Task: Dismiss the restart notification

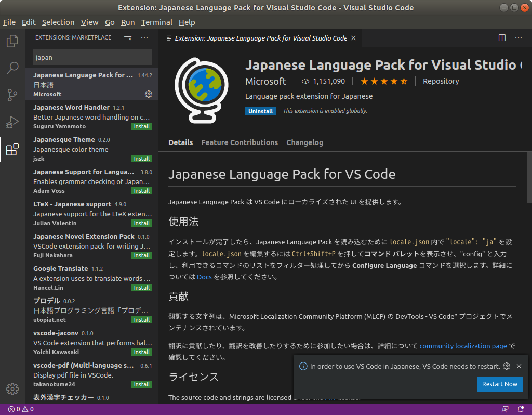Action: (x=519, y=366)
